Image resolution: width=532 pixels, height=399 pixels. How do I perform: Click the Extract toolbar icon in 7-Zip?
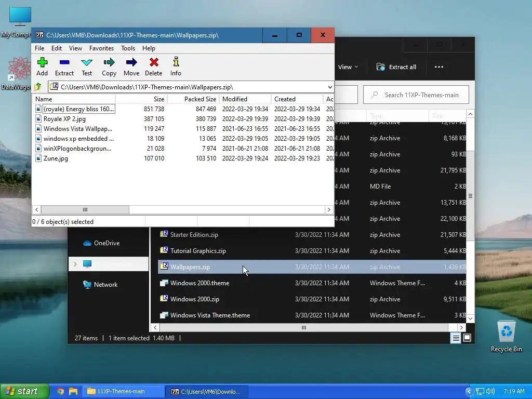(64, 62)
